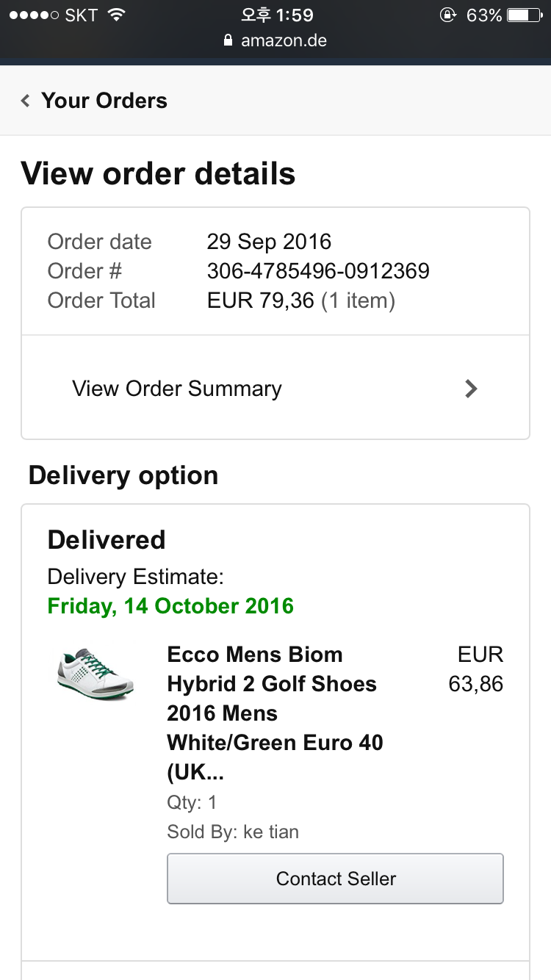Tap the EUR 63,86 item price
551x980 pixels.
coord(477,669)
